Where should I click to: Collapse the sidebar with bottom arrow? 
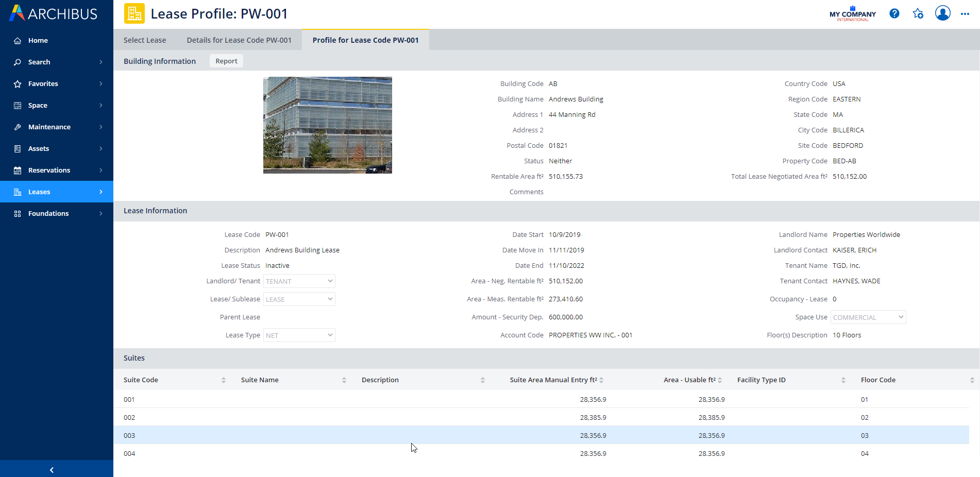pos(52,469)
